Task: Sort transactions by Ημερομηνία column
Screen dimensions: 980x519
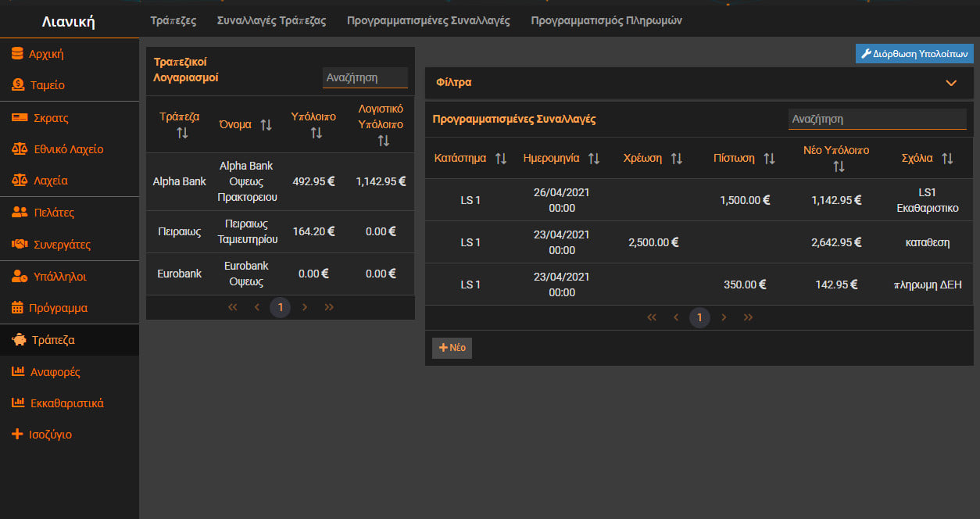Action: coord(594,159)
